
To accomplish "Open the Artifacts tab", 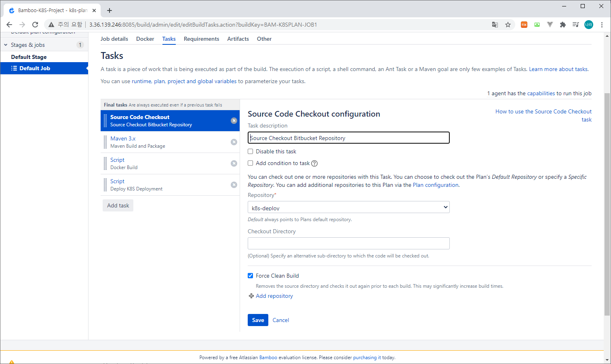I will [238, 39].
